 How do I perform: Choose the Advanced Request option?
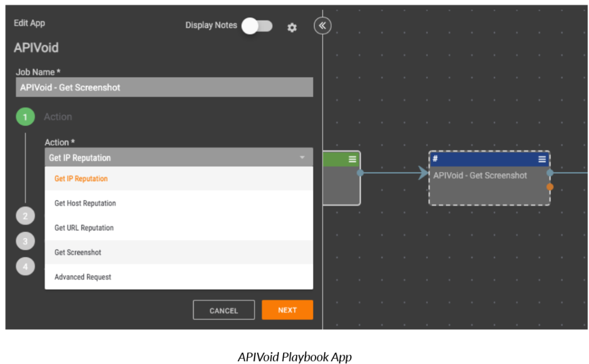click(179, 277)
